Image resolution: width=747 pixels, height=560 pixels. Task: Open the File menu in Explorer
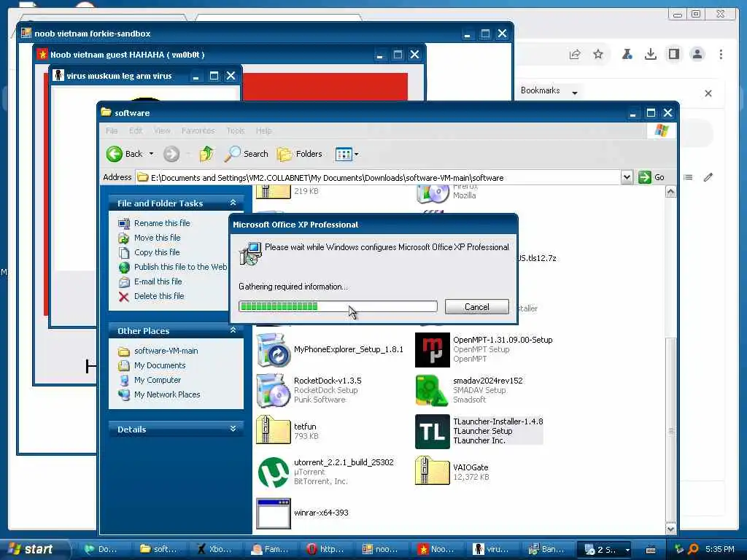(112, 131)
